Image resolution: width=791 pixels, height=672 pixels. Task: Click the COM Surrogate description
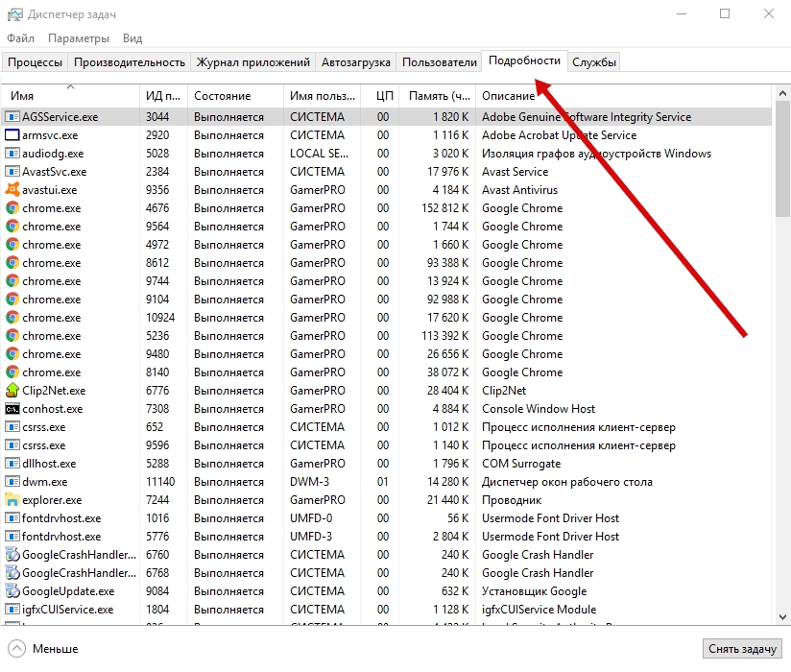[x=521, y=463]
